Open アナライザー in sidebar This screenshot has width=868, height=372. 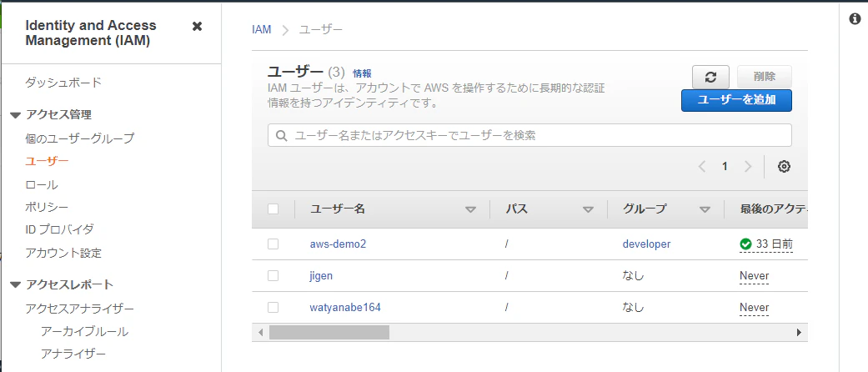pos(73,354)
